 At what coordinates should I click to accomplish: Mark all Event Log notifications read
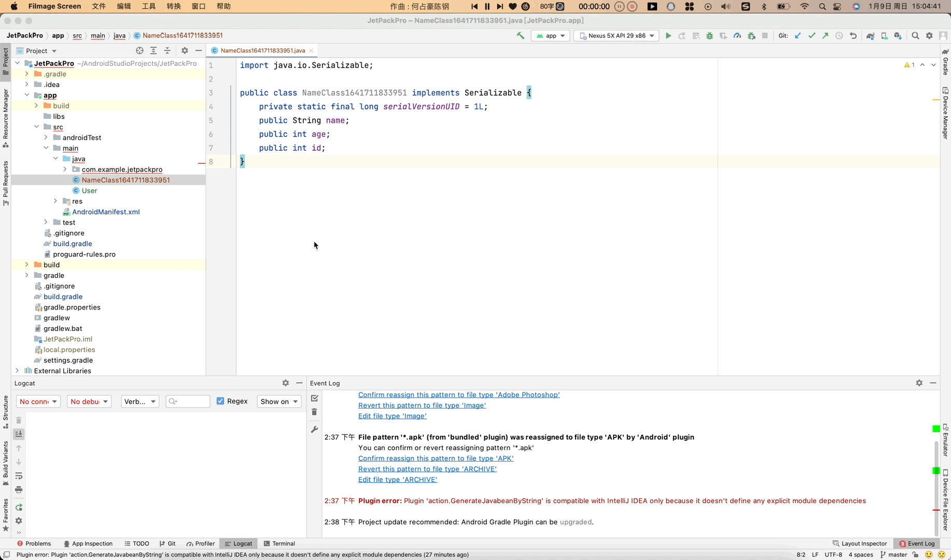pyautogui.click(x=314, y=398)
